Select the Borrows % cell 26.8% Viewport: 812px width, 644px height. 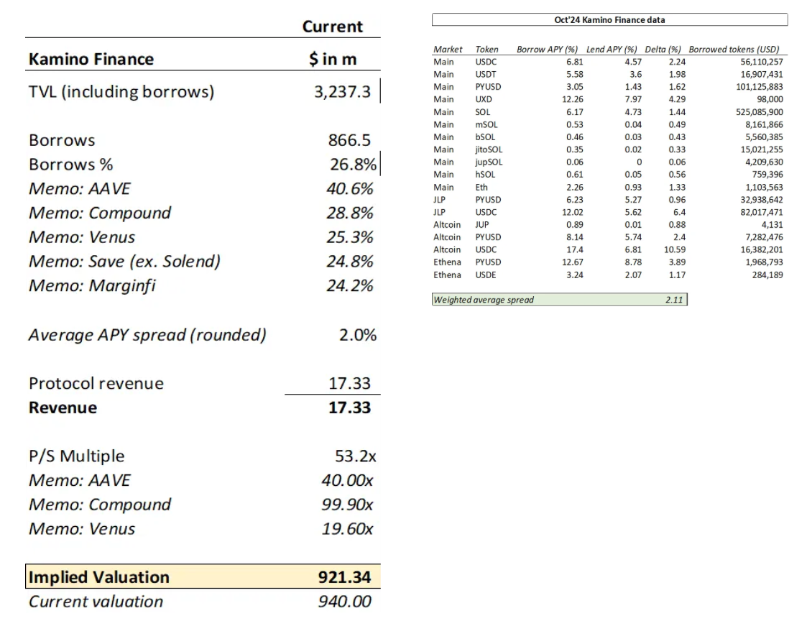pyautogui.click(x=353, y=165)
